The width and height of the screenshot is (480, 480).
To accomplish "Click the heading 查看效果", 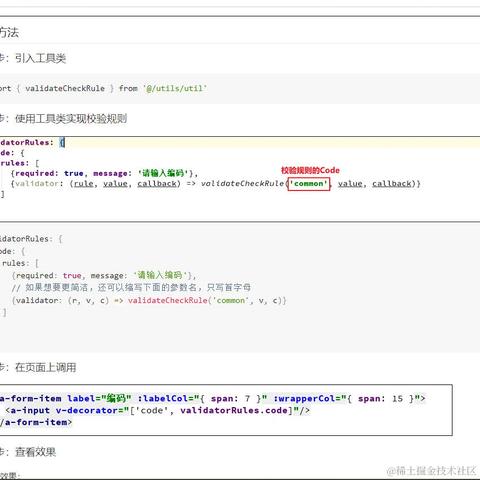I will (35, 452).
